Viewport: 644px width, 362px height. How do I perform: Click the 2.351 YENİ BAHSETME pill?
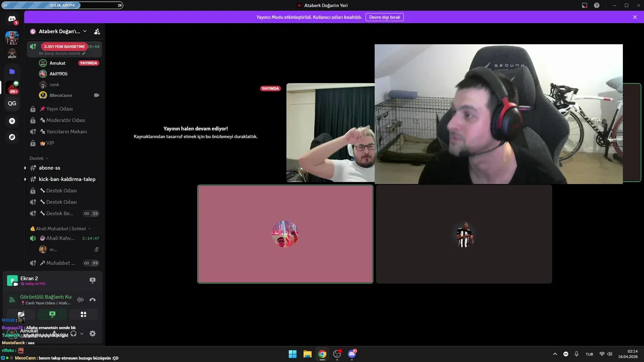click(x=64, y=46)
